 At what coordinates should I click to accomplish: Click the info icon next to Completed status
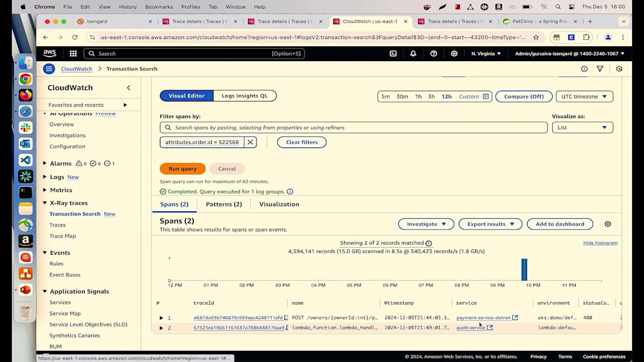290,191
